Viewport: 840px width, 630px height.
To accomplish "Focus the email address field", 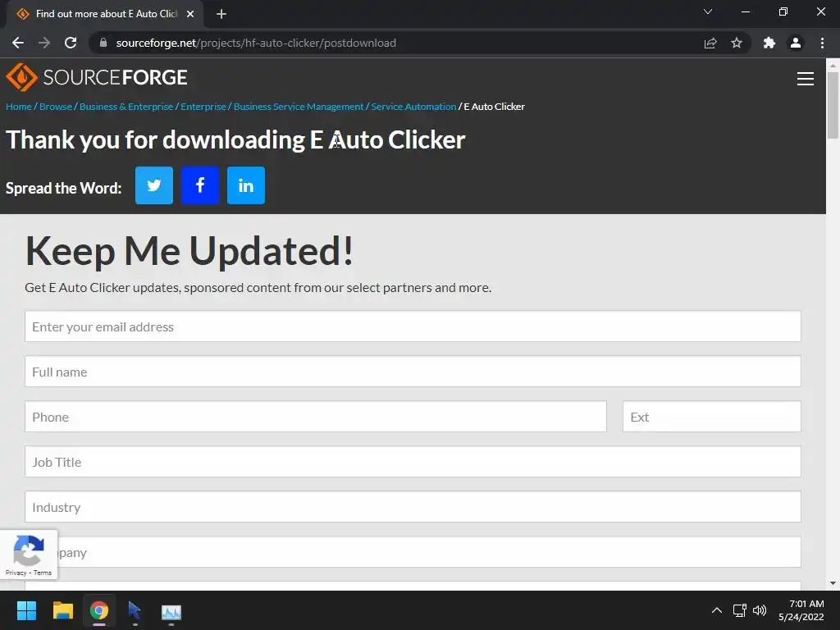I will pyautogui.click(x=413, y=326).
